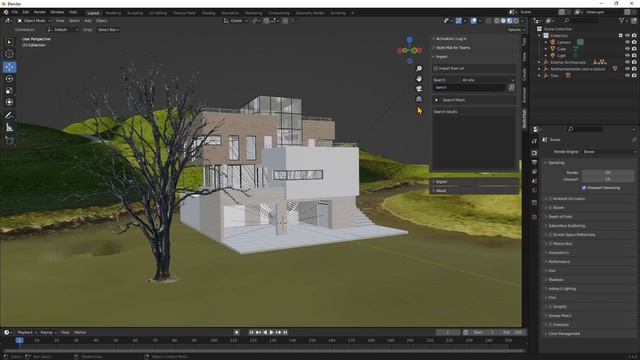The height and width of the screenshot is (360, 640).
Task: Open the viewport Add menu
Action: 88,21
